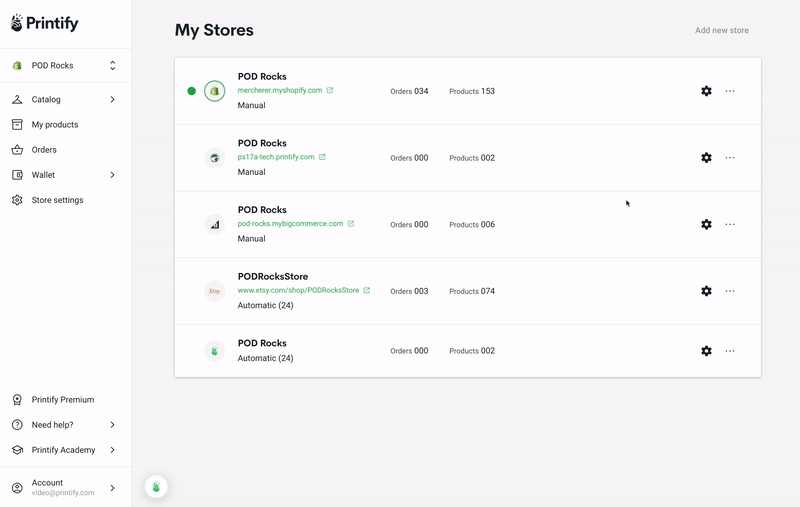Open more options for mercherer.myshopify.com store
Viewport: 800px width, 507px height.
[730, 91]
